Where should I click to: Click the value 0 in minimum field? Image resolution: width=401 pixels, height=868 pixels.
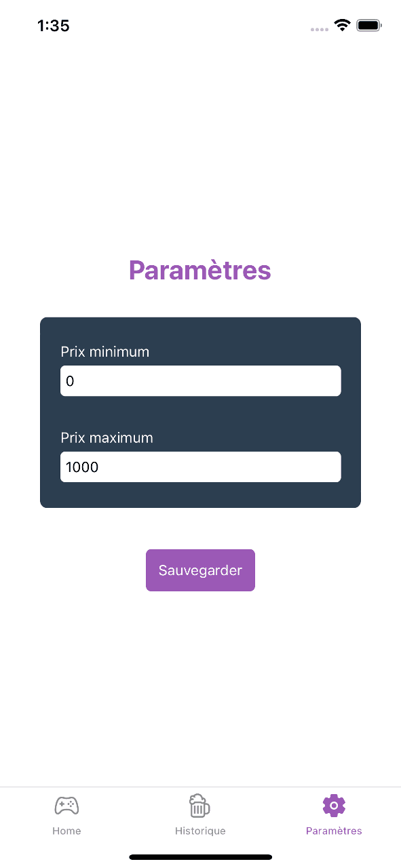click(70, 382)
